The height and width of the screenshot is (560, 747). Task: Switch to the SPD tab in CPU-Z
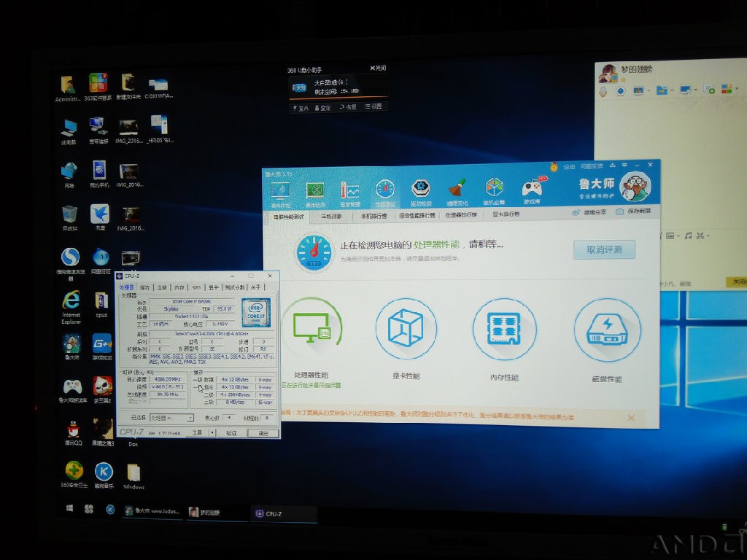(196, 287)
